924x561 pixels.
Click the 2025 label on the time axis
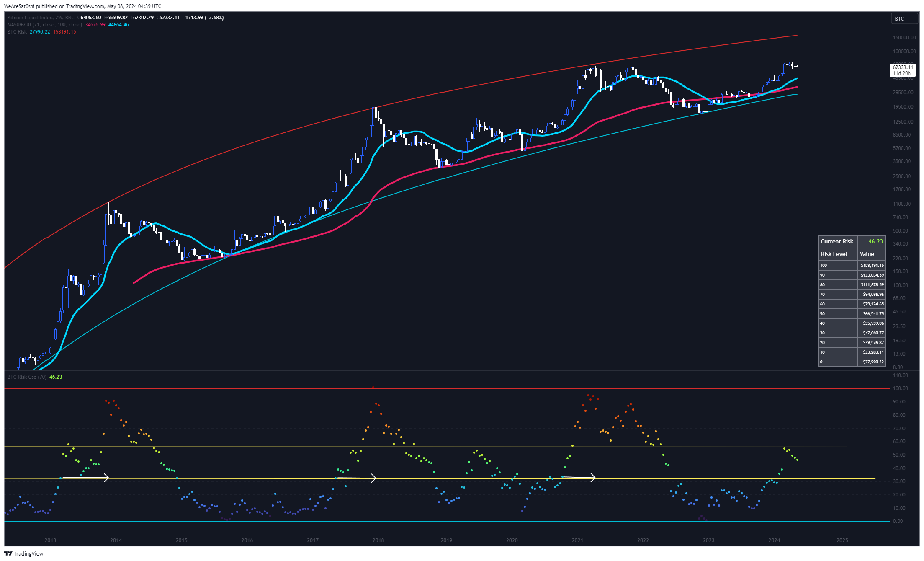pyautogui.click(x=842, y=540)
